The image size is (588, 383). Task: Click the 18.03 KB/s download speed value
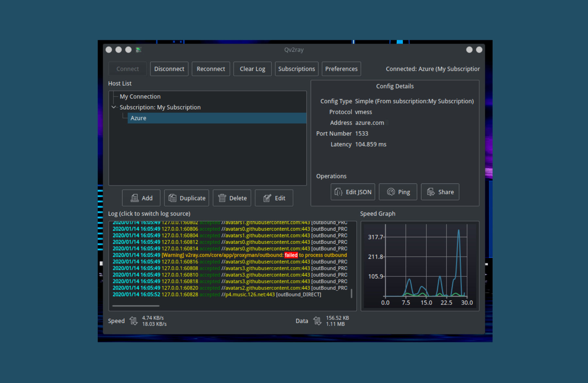click(154, 324)
